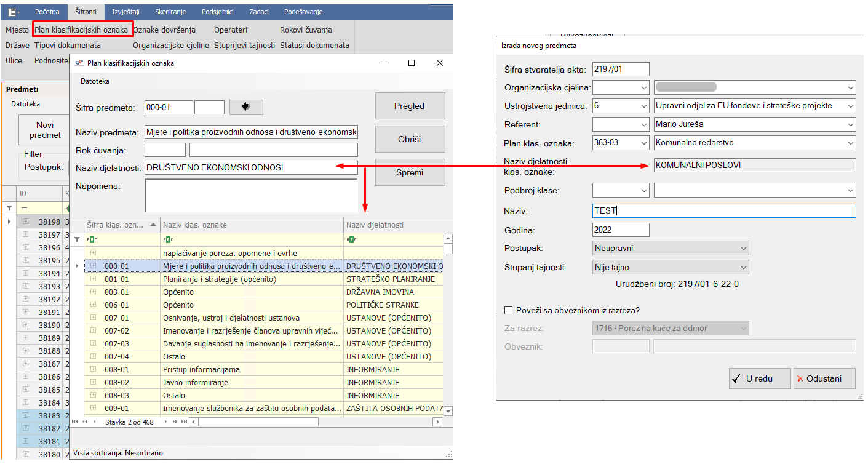Click the horizontal scrollbar of the classification grid
The width and height of the screenshot is (868, 464).
pyautogui.click(x=258, y=422)
